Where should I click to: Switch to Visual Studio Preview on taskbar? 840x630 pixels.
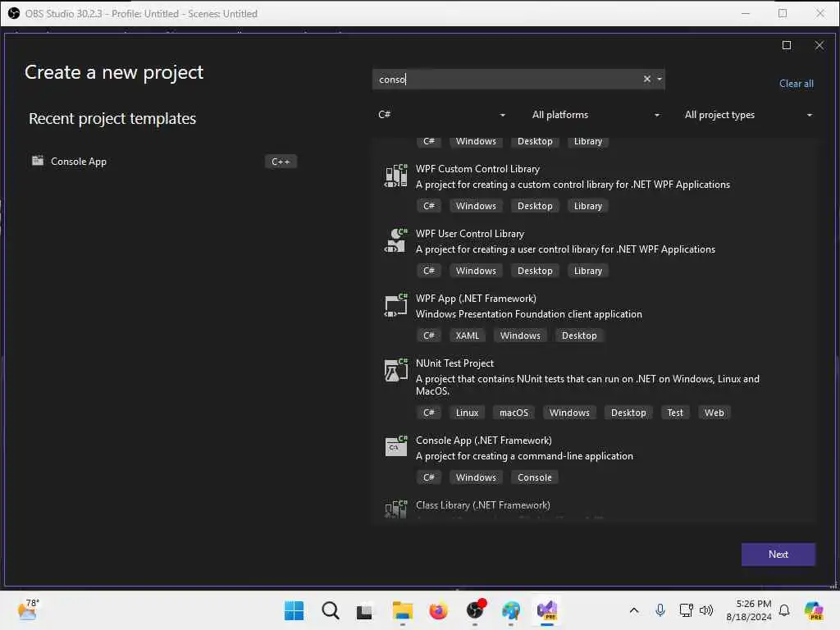[x=547, y=610]
